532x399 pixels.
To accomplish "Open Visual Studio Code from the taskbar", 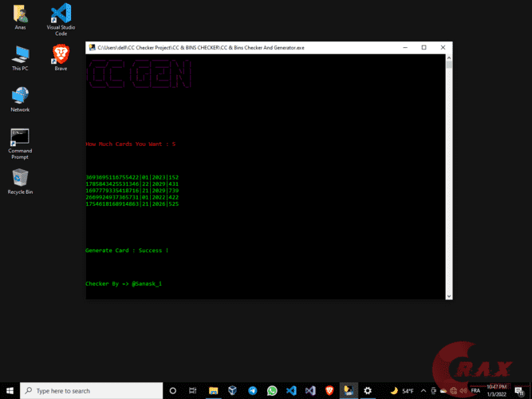I will 291,390.
